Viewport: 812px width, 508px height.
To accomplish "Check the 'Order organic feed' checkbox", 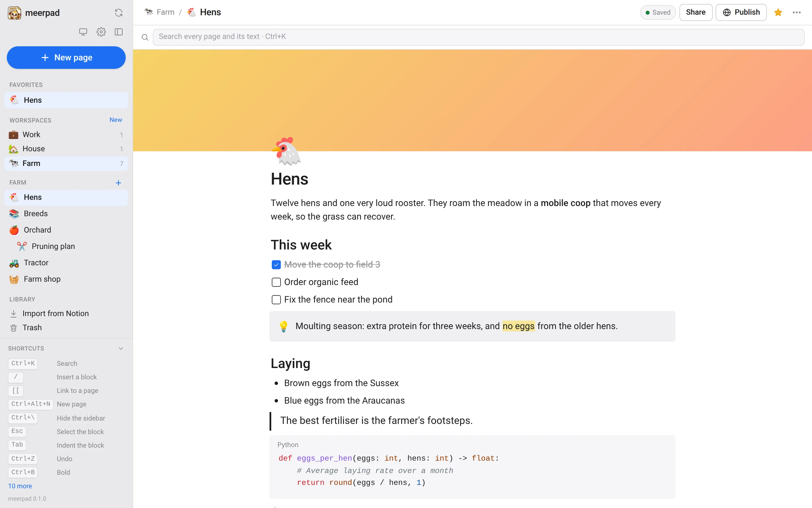I will (276, 282).
